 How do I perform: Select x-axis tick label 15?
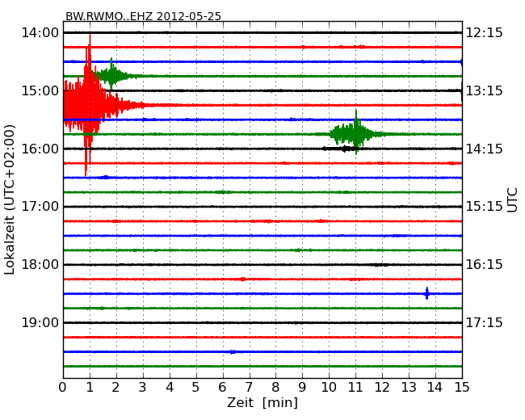[x=462, y=388]
